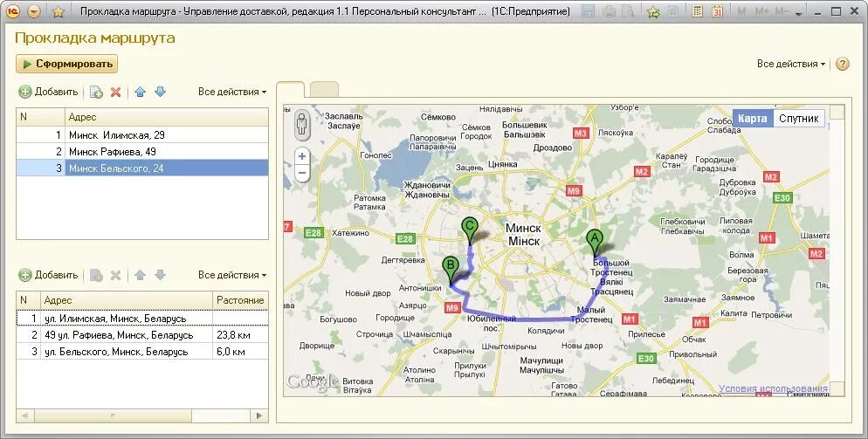Image resolution: width=868 pixels, height=439 pixels.
Task: Click greyed down arrow in lower table toolbar
Action: [160, 275]
